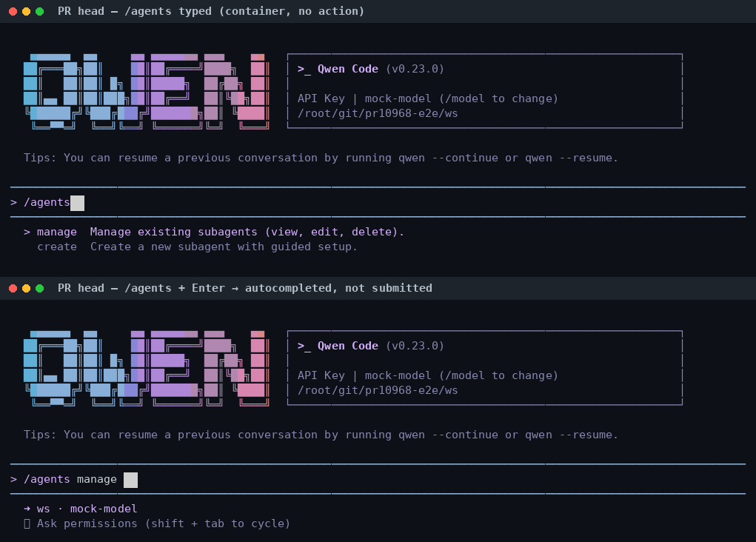Viewport: 756px width, 542px height.
Task: Click the block cursor after '/agents manage'
Action: (x=130, y=480)
